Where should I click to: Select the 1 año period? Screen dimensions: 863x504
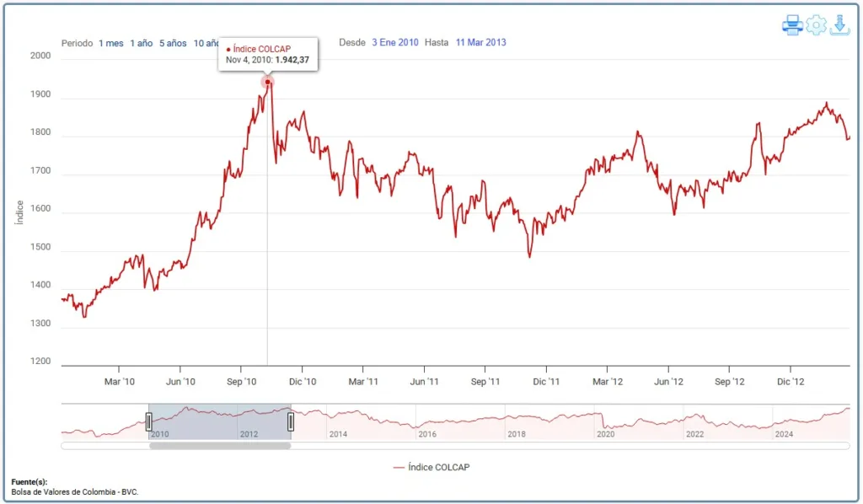(x=141, y=43)
